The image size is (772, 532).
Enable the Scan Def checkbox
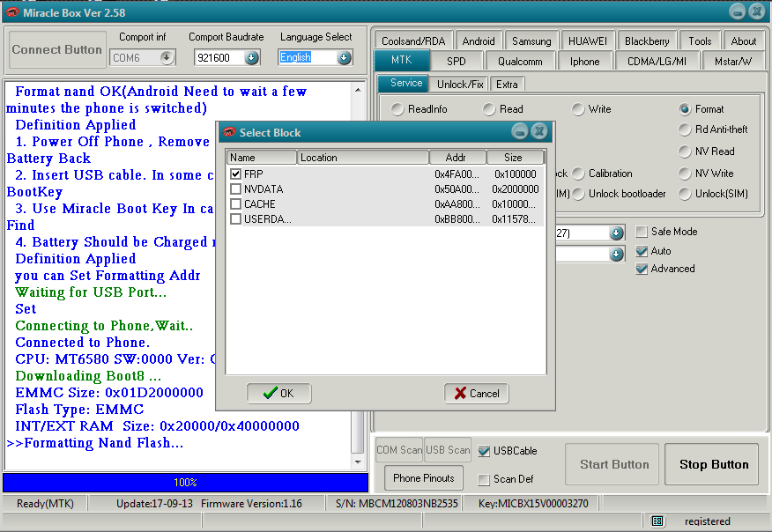pos(484,479)
